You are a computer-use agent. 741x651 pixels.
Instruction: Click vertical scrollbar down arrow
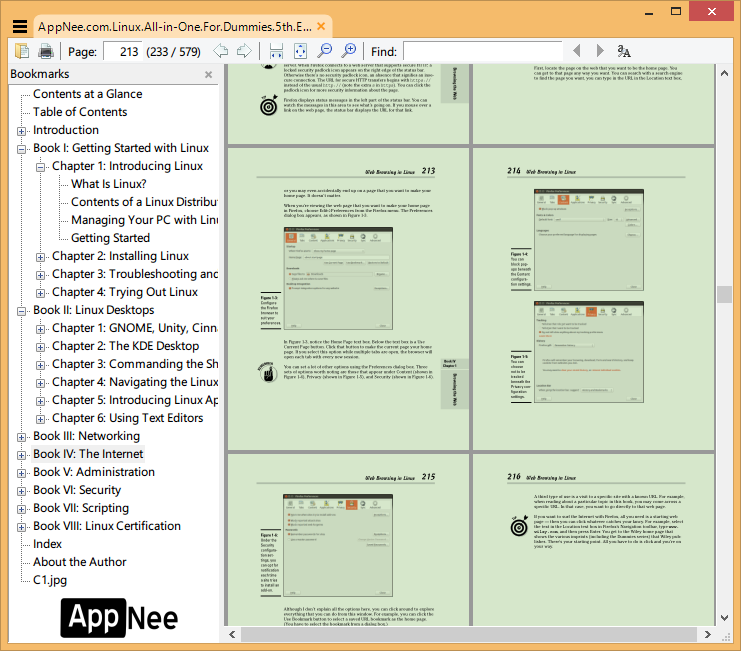724,617
